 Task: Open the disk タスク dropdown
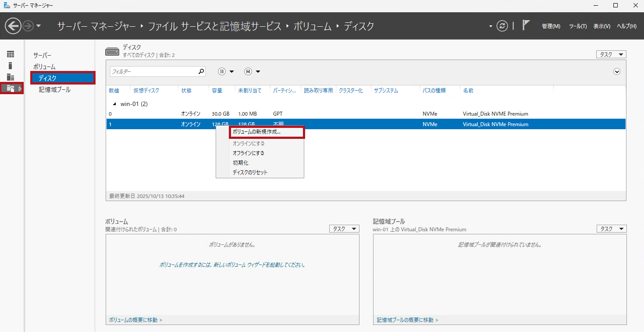pos(611,54)
